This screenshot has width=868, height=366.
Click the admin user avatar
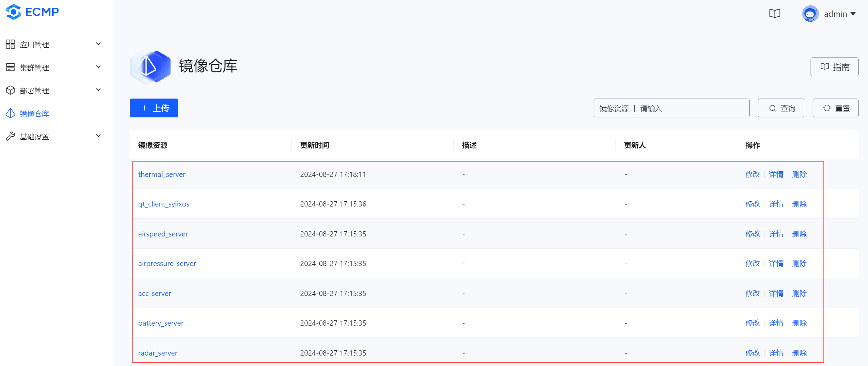[810, 14]
